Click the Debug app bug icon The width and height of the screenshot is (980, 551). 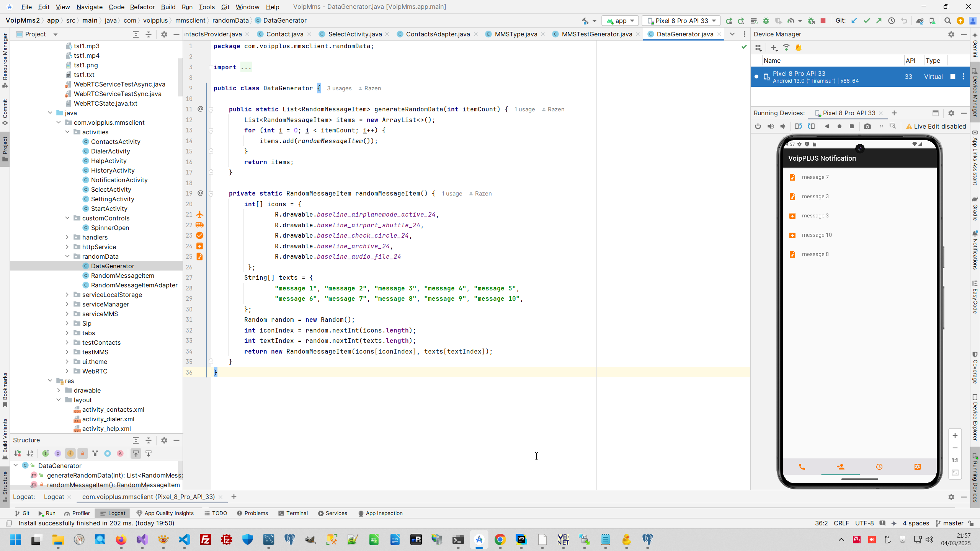click(x=766, y=21)
